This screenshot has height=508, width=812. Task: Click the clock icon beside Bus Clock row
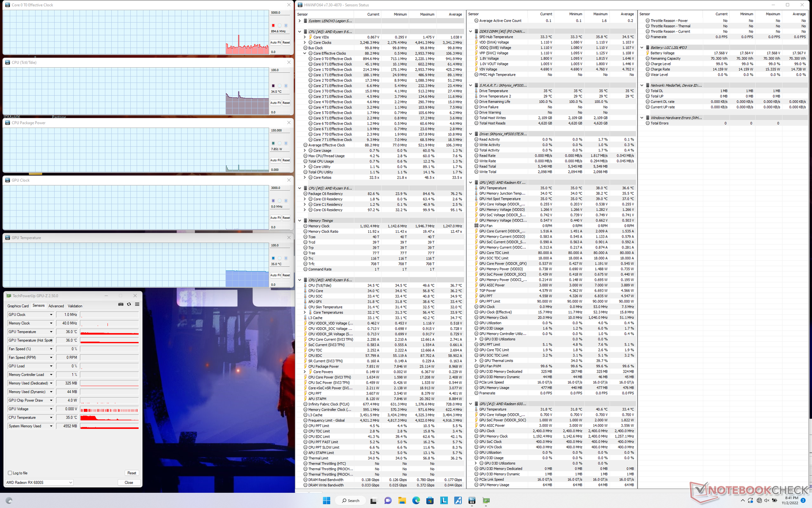305,48
